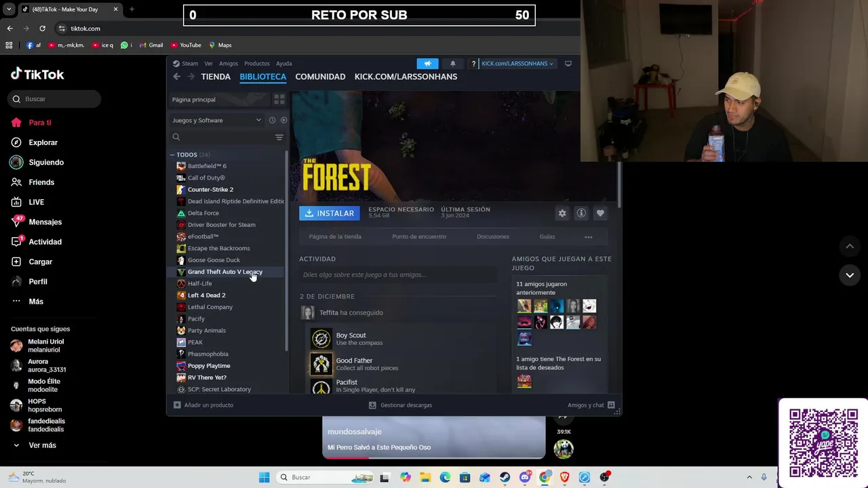Screen dimensions: 868x488
Task: Open Steam app in Windows taskbar
Action: (505, 477)
